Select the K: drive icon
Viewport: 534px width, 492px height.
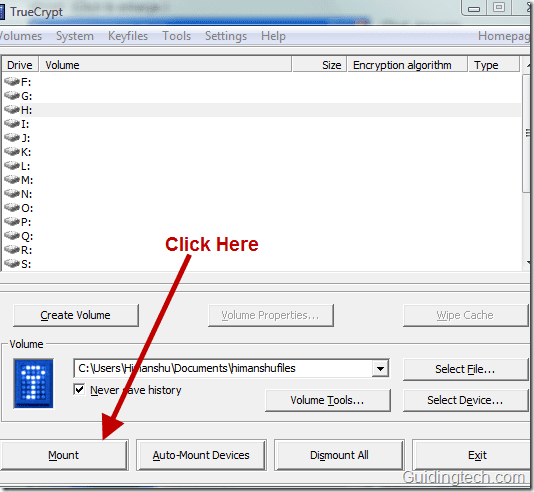pos(12,152)
